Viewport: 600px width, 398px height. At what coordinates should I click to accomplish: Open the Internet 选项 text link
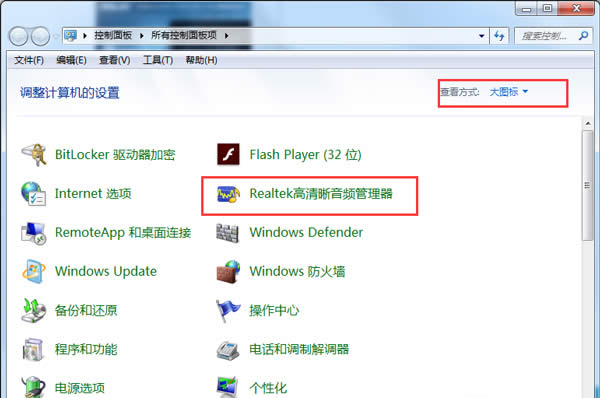pyautogui.click(x=93, y=194)
